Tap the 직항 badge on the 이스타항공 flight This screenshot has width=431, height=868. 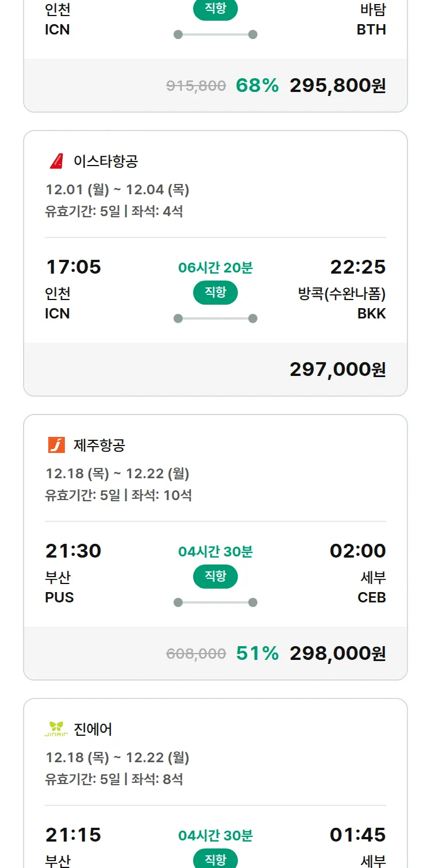(215, 293)
